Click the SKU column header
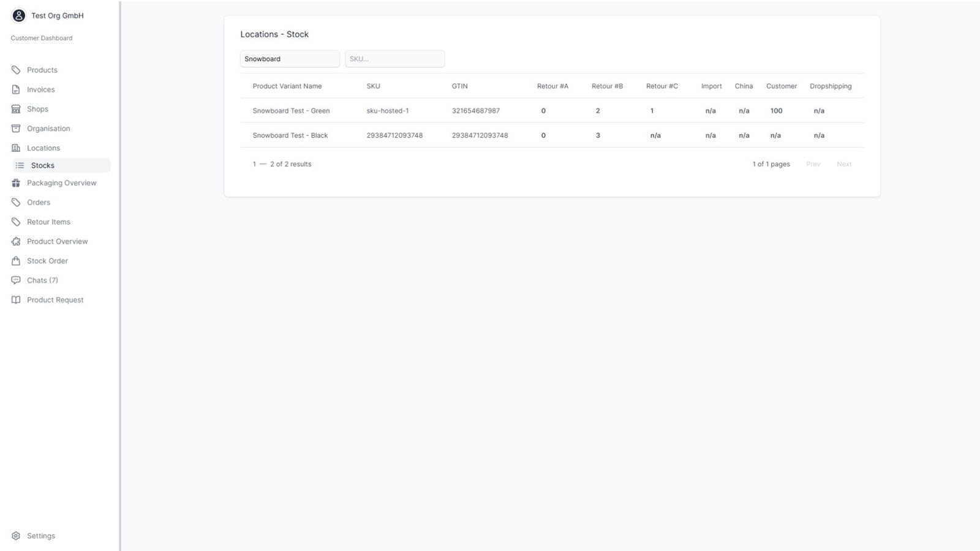 click(x=373, y=86)
